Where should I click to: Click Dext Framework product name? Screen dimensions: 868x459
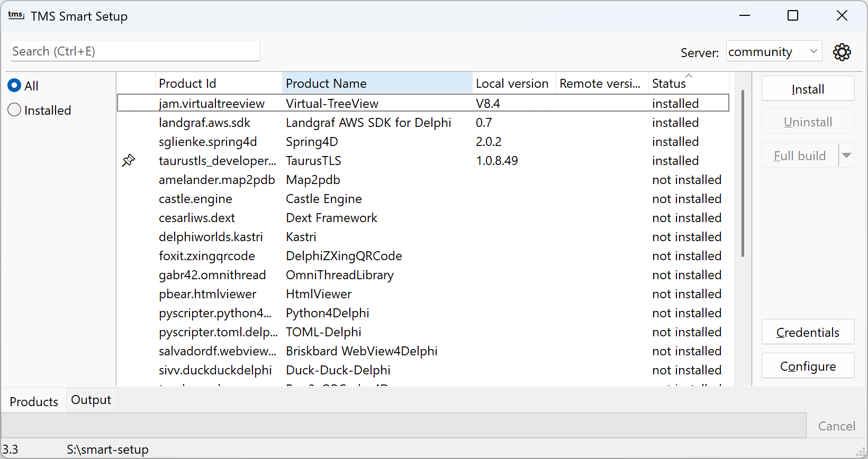tap(331, 217)
